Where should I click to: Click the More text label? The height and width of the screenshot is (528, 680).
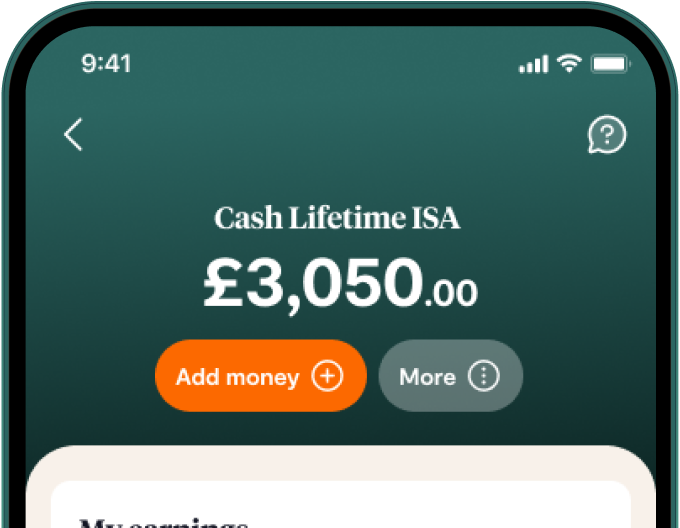[427, 377]
